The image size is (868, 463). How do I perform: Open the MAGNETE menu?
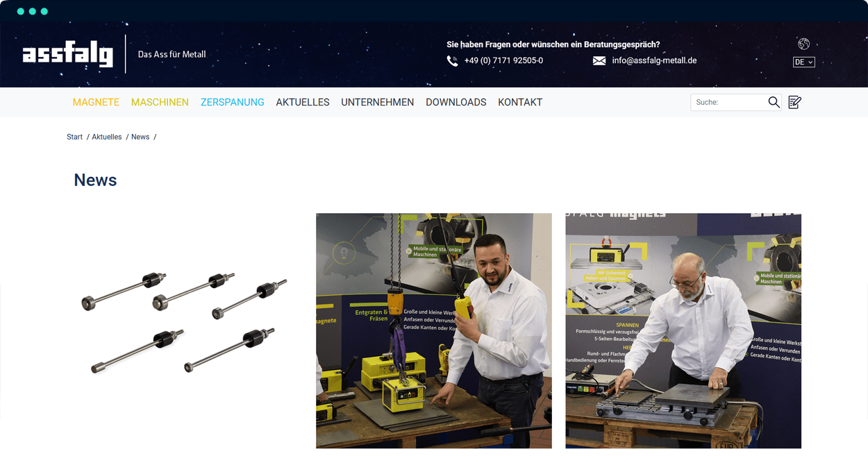click(96, 102)
